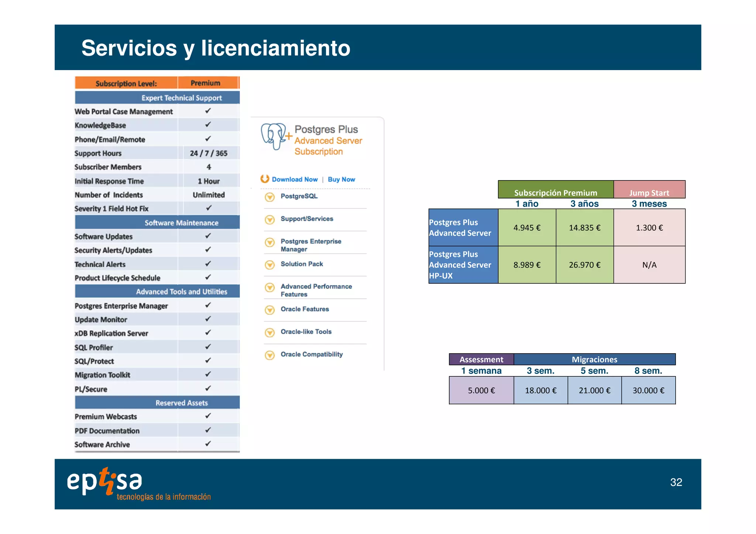The width and height of the screenshot is (756, 534).
Task: Click the Phone/Email/Remote checkmark
Action: [x=208, y=138]
